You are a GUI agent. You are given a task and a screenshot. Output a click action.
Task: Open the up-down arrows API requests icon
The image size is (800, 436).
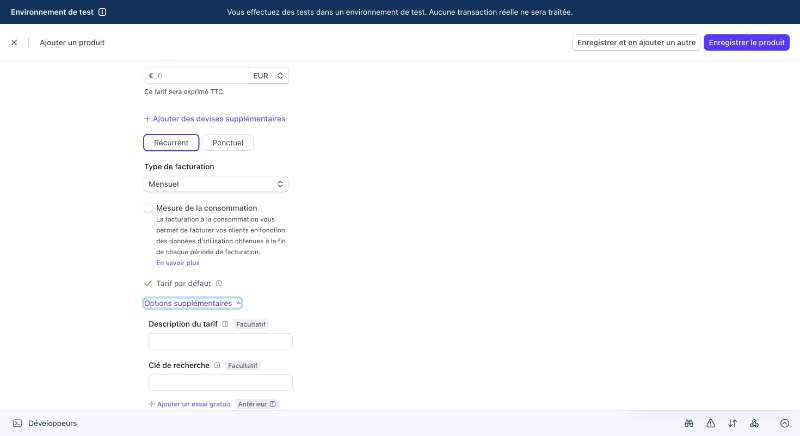coord(733,423)
